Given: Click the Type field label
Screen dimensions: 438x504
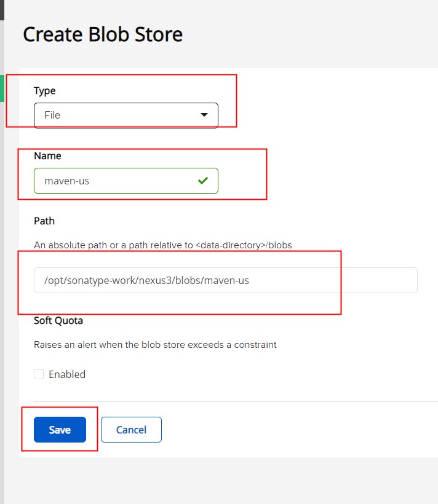Looking at the screenshot, I should pos(44,90).
